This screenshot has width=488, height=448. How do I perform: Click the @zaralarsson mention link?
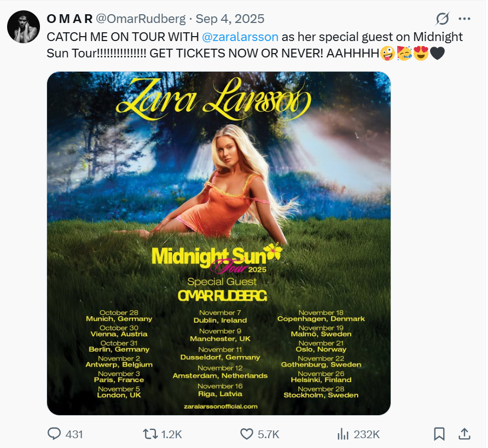tap(240, 37)
